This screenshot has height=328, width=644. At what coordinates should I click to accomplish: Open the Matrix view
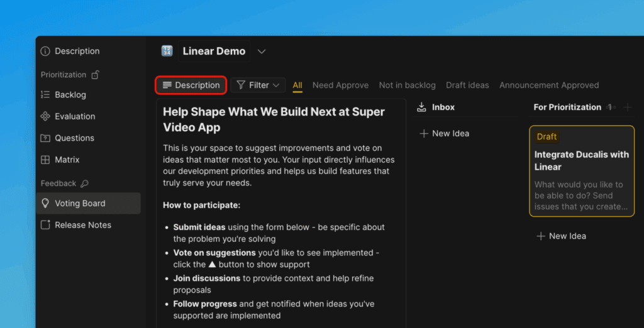[67, 160]
